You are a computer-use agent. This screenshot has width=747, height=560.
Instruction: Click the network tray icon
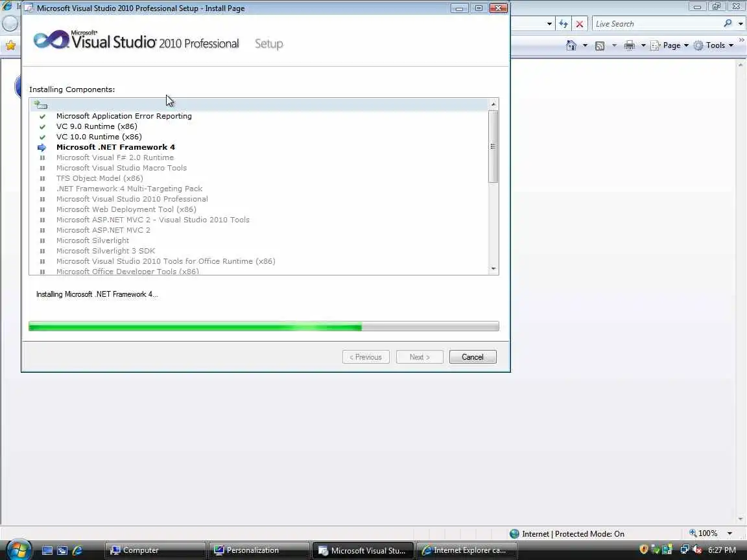685,550
